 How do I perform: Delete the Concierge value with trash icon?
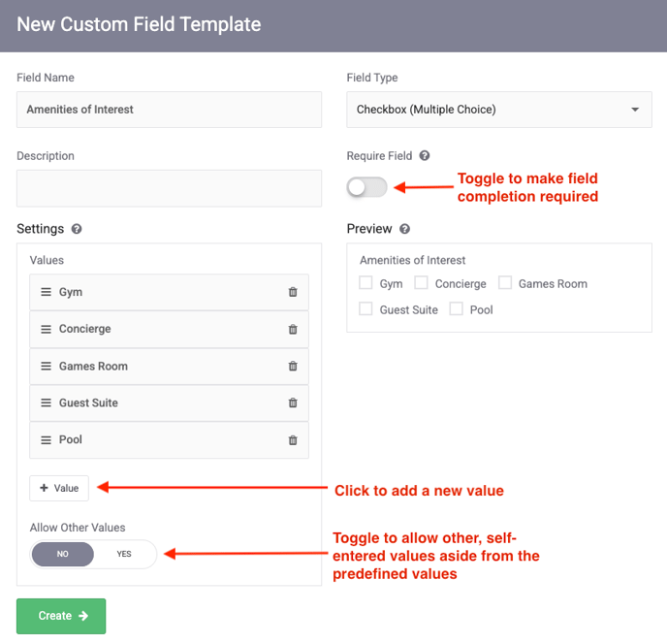(293, 329)
